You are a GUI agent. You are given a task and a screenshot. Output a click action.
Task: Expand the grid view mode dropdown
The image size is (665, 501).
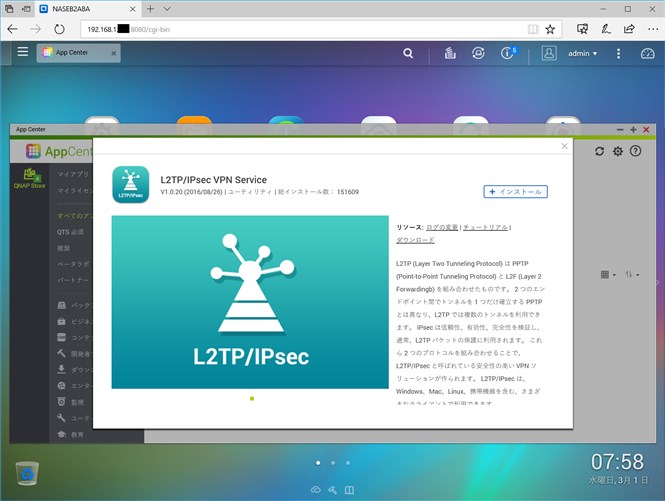click(x=608, y=274)
